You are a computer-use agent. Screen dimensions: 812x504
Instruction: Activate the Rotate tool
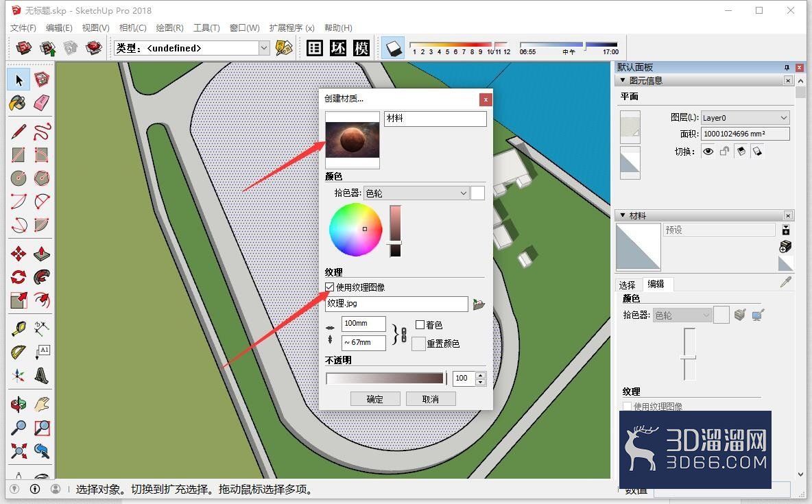(18, 276)
